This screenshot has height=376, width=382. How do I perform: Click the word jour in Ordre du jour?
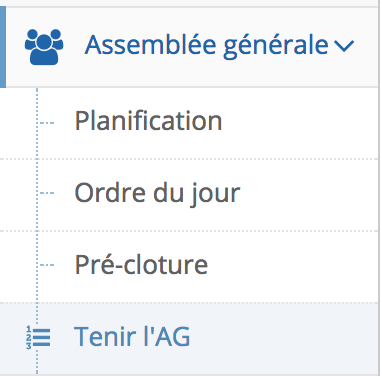pos(215,194)
